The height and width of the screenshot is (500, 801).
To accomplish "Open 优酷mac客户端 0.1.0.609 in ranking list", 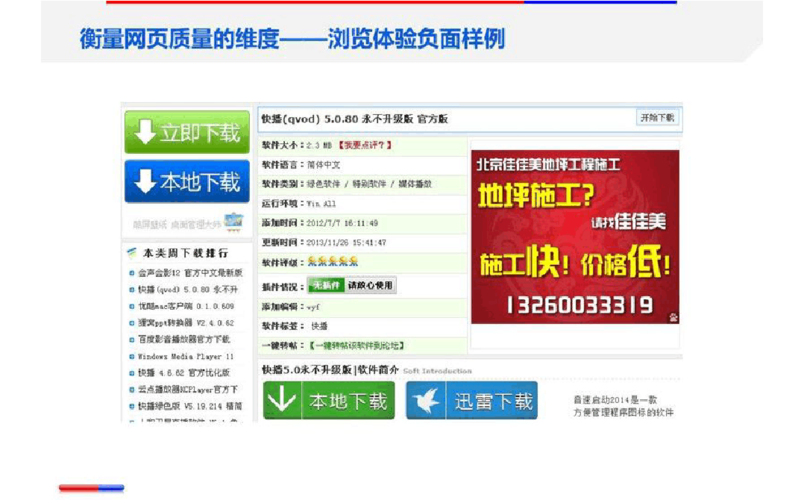I will [186, 306].
